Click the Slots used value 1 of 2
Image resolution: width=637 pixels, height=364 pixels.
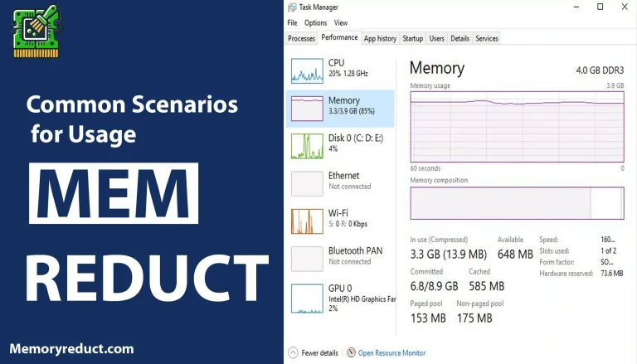(609, 250)
